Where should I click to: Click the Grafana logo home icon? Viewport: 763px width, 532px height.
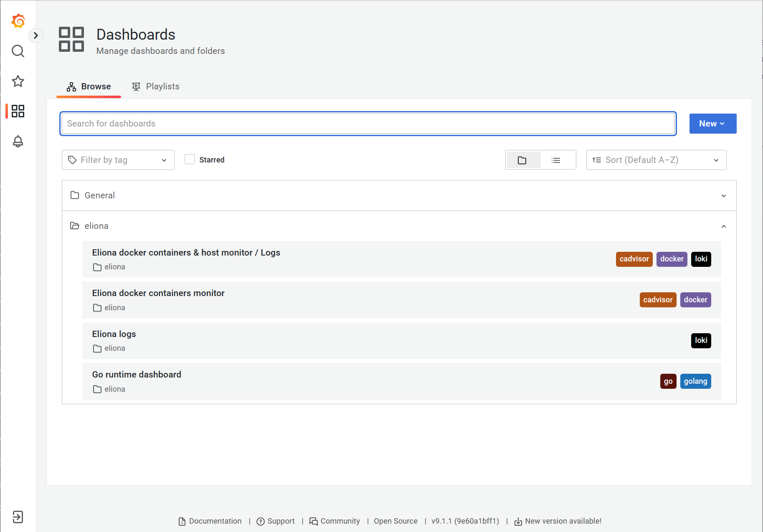pyautogui.click(x=18, y=21)
